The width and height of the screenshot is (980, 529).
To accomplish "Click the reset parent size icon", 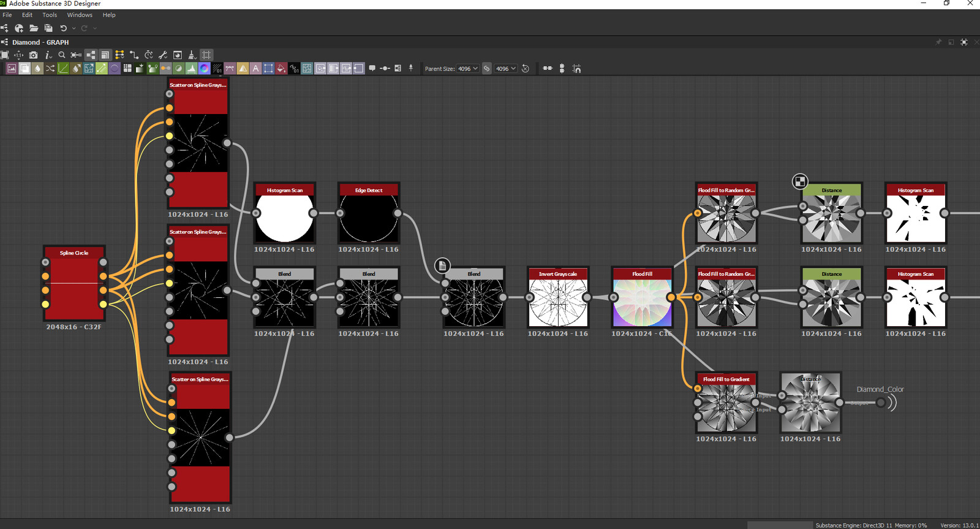I will [x=525, y=68].
